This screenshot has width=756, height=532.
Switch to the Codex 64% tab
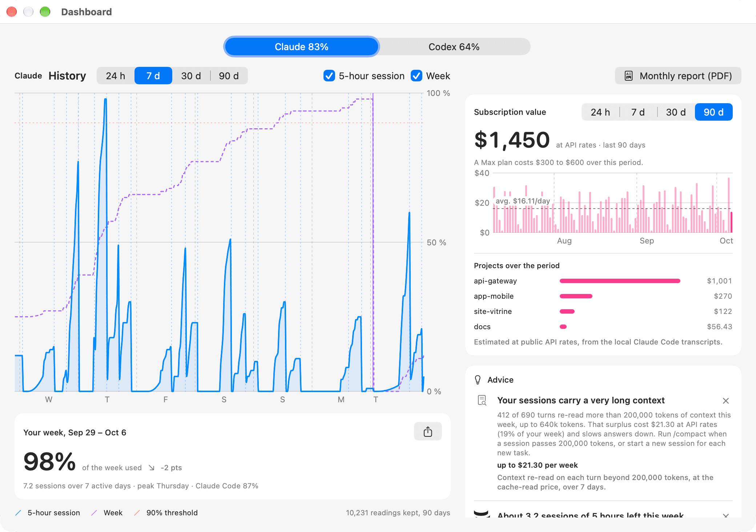pyautogui.click(x=454, y=47)
